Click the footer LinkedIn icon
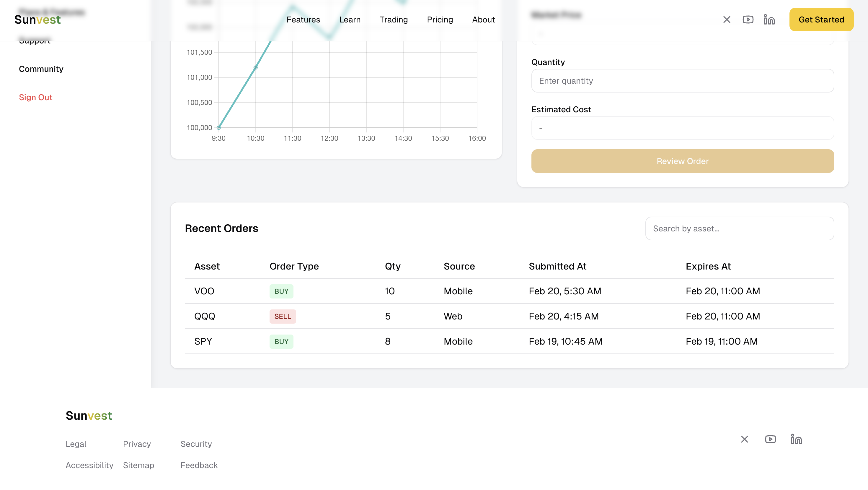Image resolution: width=868 pixels, height=490 pixels. pyautogui.click(x=796, y=439)
